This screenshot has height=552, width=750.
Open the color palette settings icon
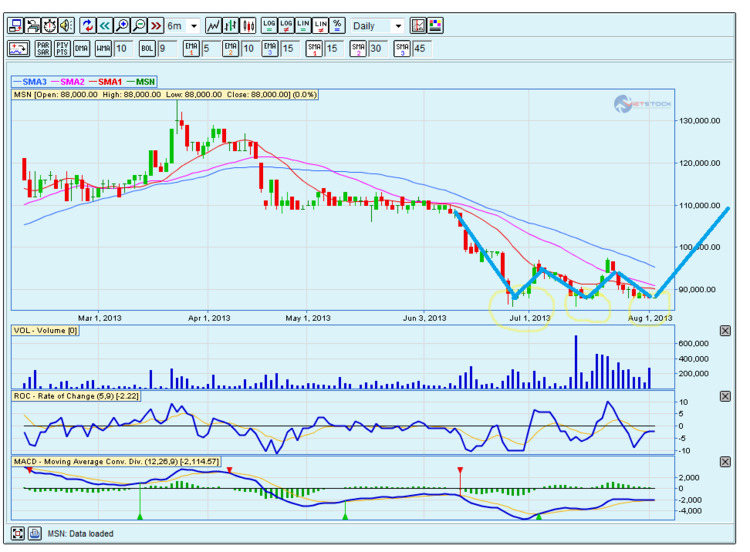coord(435,25)
